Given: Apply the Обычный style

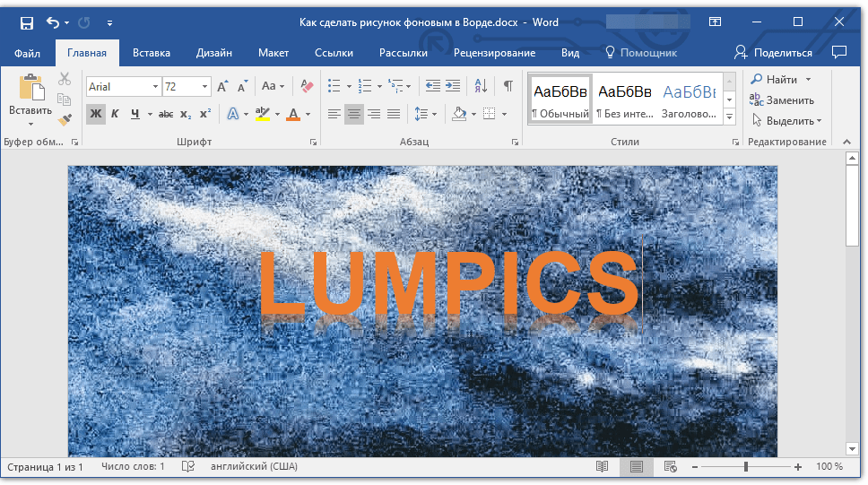Looking at the screenshot, I should coord(560,99).
